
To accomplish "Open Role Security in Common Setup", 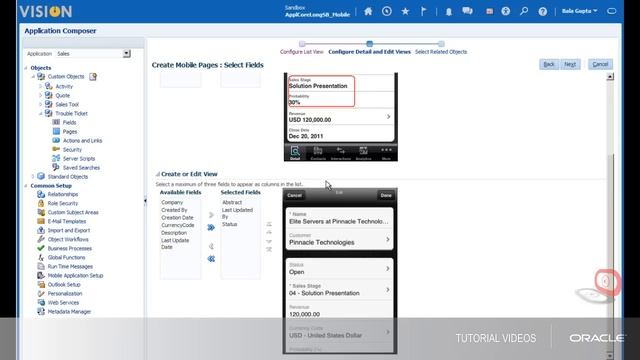I will point(62,203).
